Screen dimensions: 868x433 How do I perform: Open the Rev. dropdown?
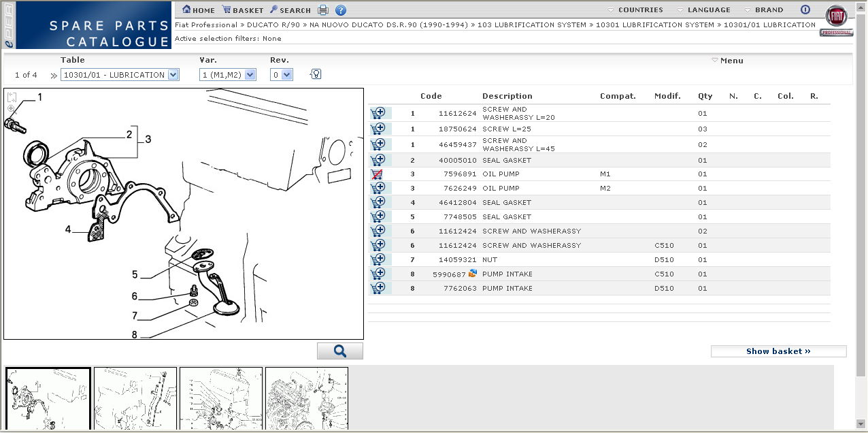coord(282,75)
